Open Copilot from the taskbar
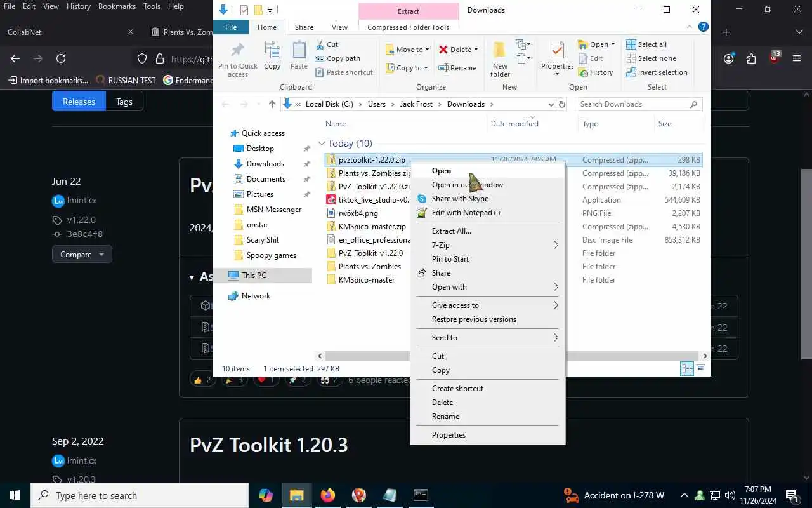 265,495
